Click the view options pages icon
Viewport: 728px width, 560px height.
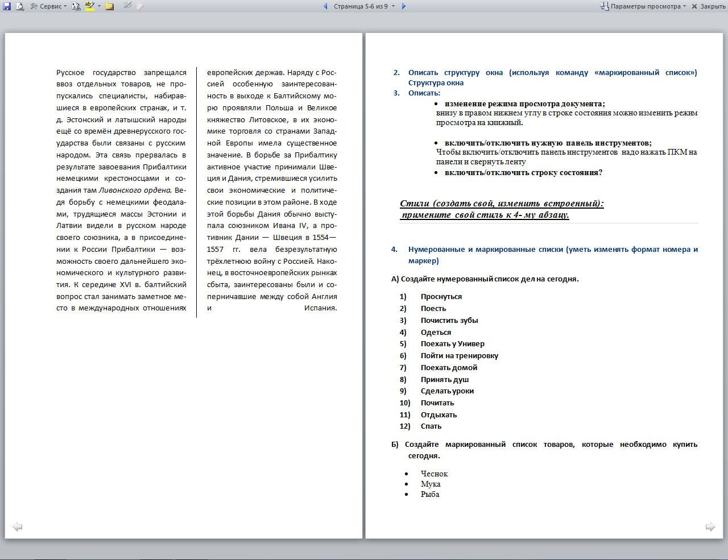pyautogui.click(x=604, y=6)
